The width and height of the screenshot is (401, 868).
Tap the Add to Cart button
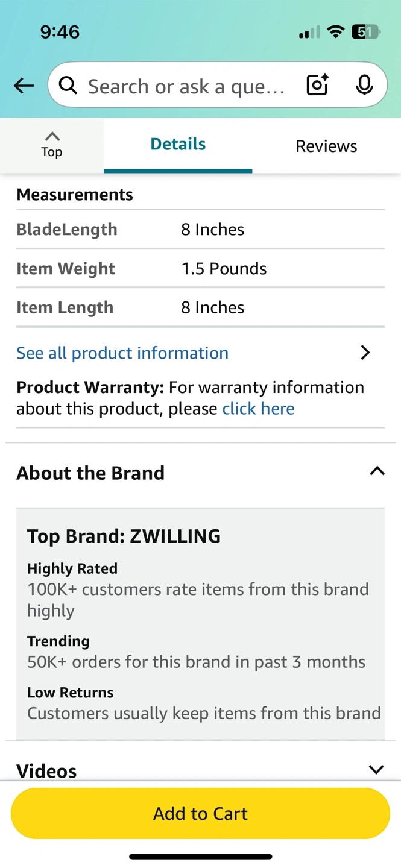pos(200,813)
